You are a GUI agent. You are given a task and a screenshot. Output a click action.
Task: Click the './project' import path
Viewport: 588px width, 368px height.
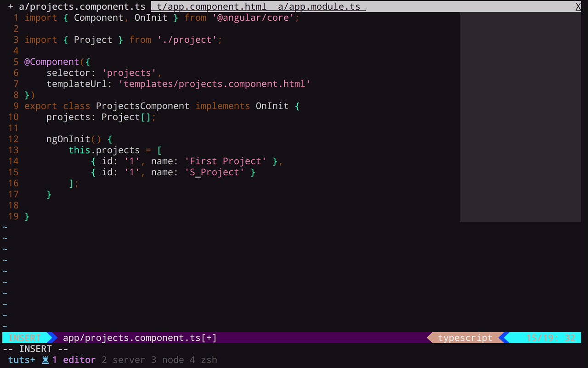[x=187, y=40]
